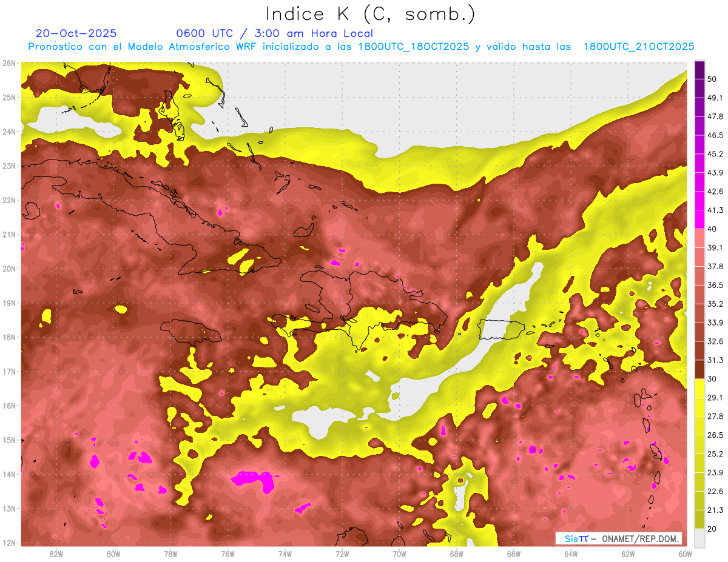Click the dark brown legend swatch above 30

(699, 369)
